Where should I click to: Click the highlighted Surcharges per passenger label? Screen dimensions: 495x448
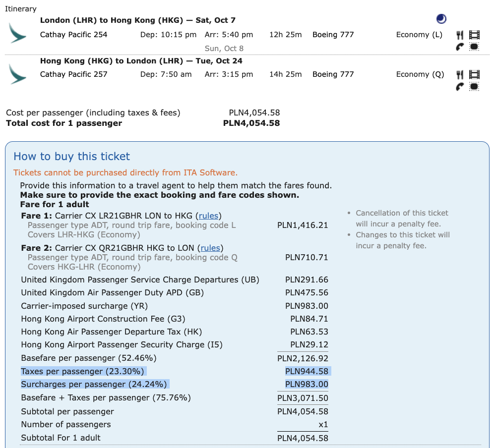[x=95, y=384]
